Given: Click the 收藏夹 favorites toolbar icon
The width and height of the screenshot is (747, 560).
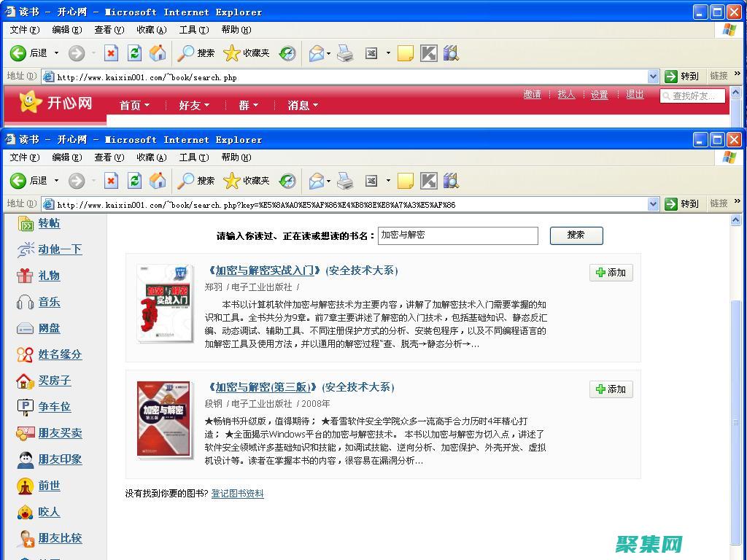Looking at the screenshot, I should click(241, 180).
